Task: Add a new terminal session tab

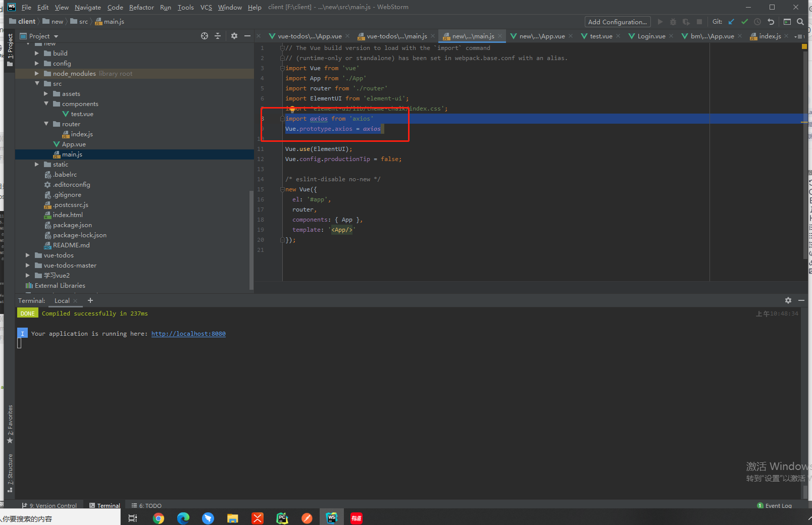Action: click(90, 300)
